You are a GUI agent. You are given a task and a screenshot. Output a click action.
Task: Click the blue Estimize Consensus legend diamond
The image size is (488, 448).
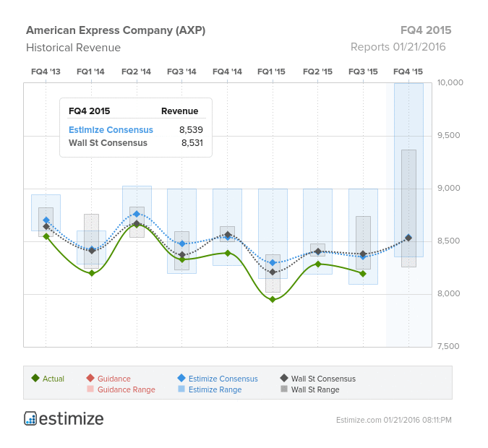[x=181, y=378]
